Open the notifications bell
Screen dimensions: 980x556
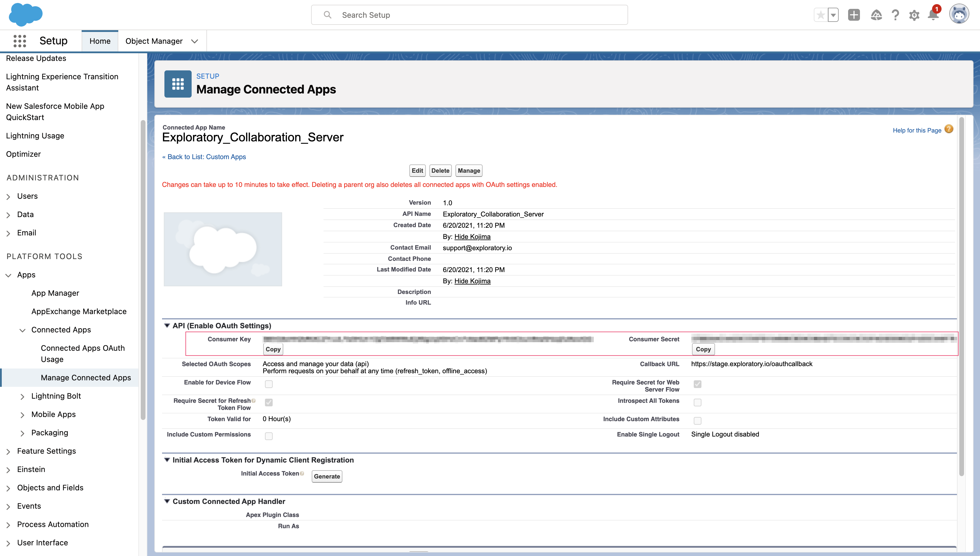pyautogui.click(x=933, y=15)
